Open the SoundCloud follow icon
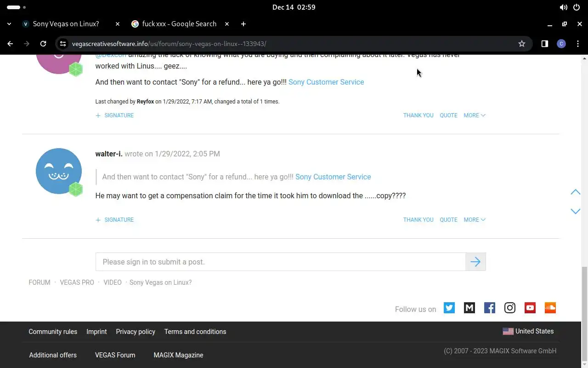This screenshot has height=368, width=588. [x=550, y=308]
